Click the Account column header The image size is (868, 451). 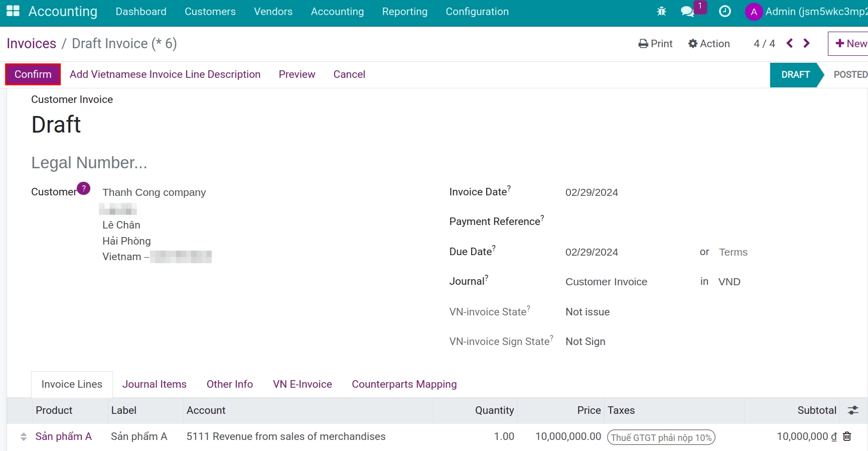206,410
